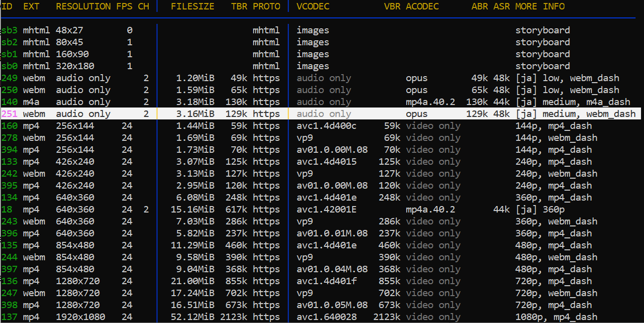Click the 15.16MiB filesize value
644x323 pixels.
pos(193,210)
